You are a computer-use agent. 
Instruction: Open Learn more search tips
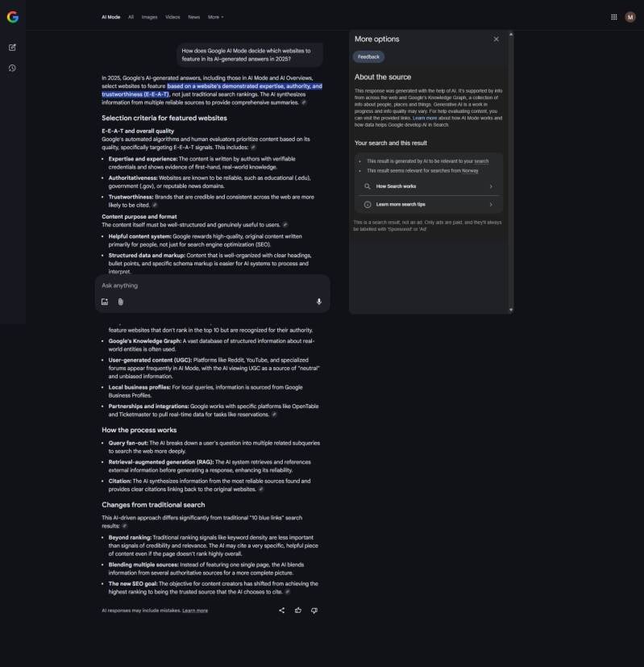coord(429,205)
